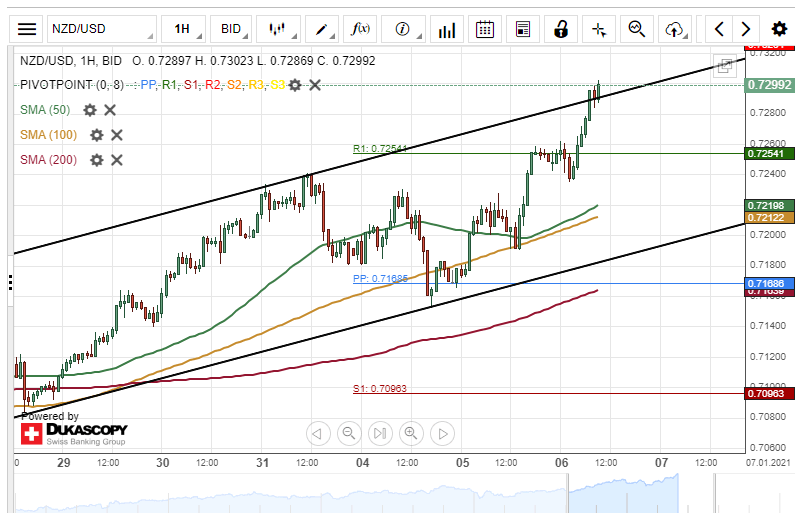The width and height of the screenshot is (804, 520).
Task: Jump to latest candle with skip button
Action: (x=380, y=433)
